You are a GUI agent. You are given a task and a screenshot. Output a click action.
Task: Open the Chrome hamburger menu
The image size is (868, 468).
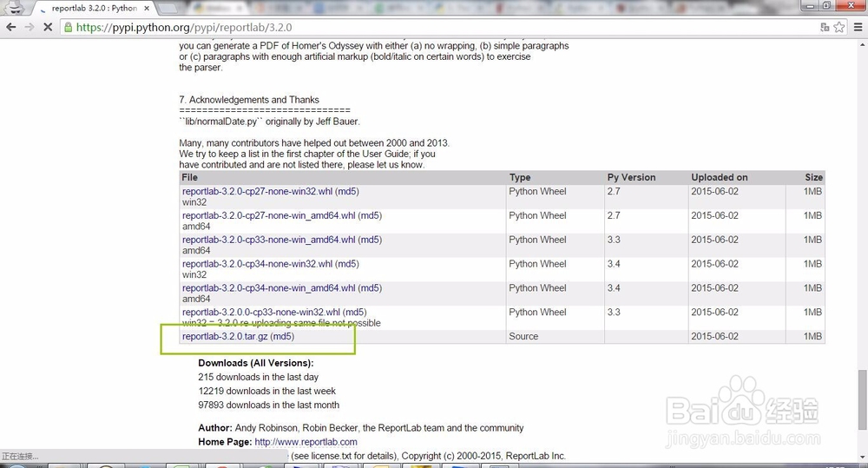pos(858,27)
